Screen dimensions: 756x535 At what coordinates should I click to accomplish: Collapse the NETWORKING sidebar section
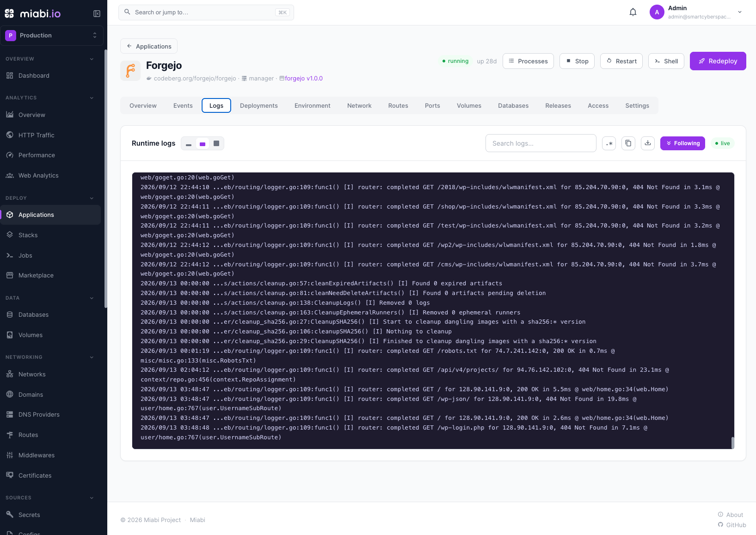click(x=92, y=357)
